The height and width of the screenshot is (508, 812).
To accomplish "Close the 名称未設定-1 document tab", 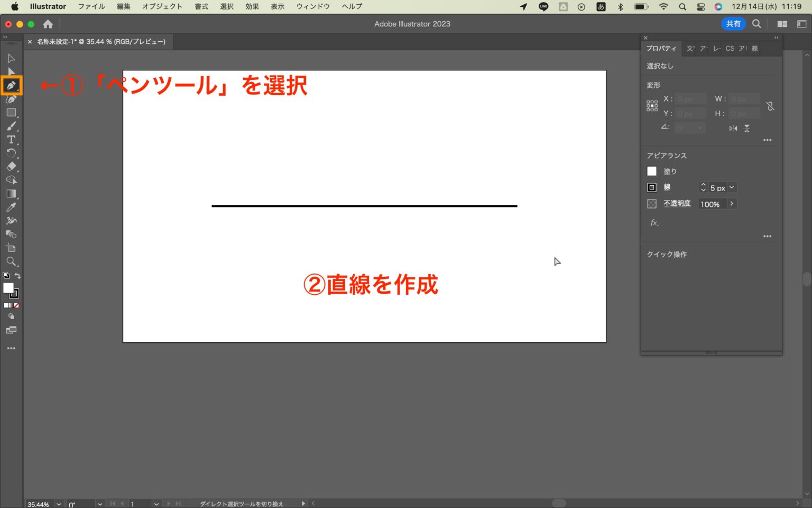I will 30,42.
